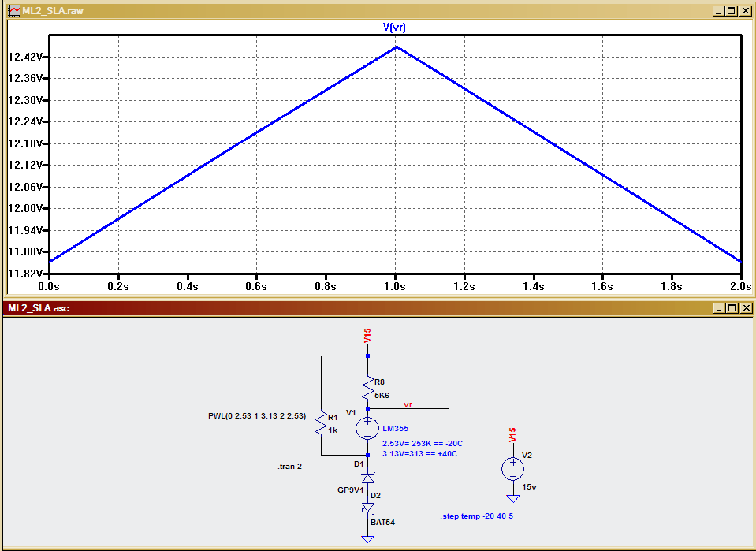This screenshot has height=551, width=756.
Task: Click the waveform peak at 1.0s
Action: [397, 47]
